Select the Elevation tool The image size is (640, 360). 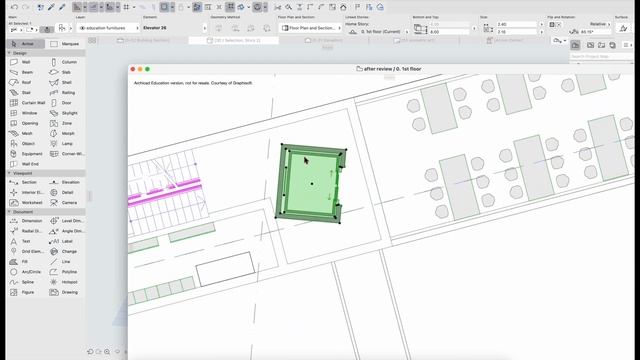click(66, 182)
